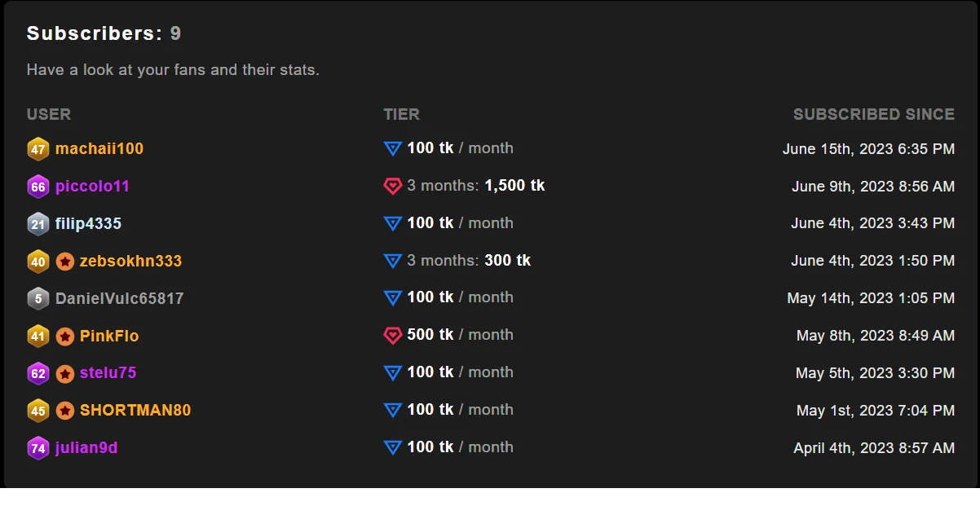
Task: Open the piccolo11 username link
Action: pos(92,187)
